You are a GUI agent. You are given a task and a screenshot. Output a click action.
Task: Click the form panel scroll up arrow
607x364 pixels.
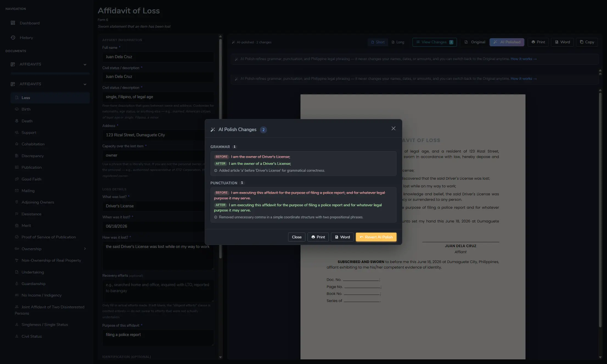pyautogui.click(x=220, y=36)
